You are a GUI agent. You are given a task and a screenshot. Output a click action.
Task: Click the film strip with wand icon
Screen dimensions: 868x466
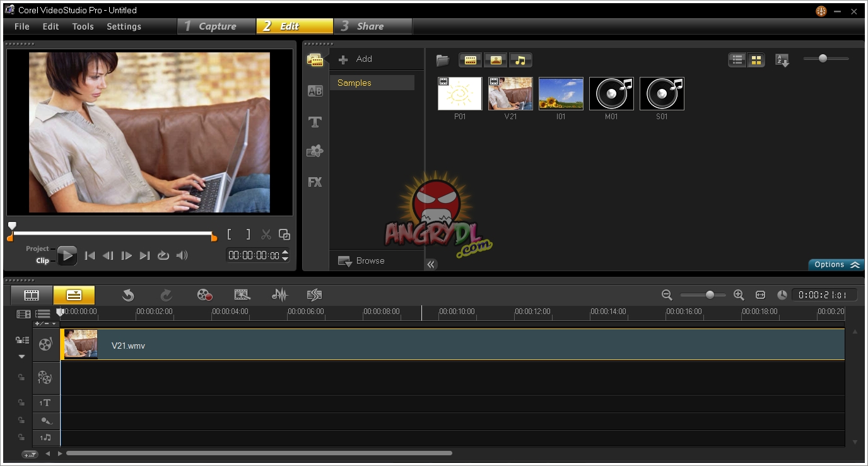point(242,295)
